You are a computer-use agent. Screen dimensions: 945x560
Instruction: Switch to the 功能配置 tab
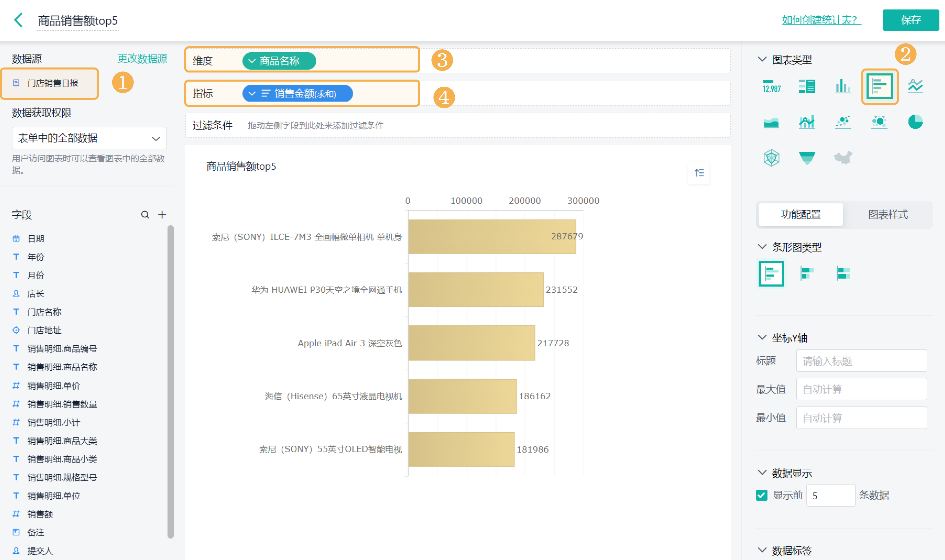(800, 214)
